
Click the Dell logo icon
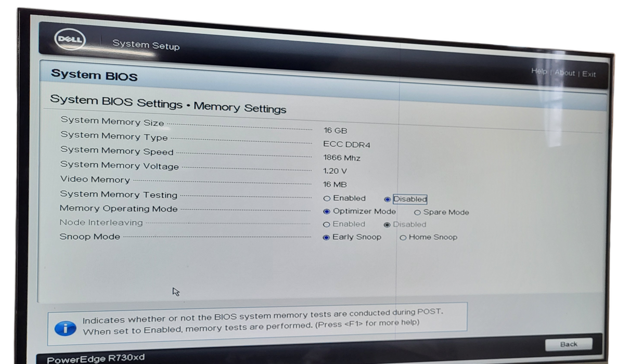pos(70,40)
